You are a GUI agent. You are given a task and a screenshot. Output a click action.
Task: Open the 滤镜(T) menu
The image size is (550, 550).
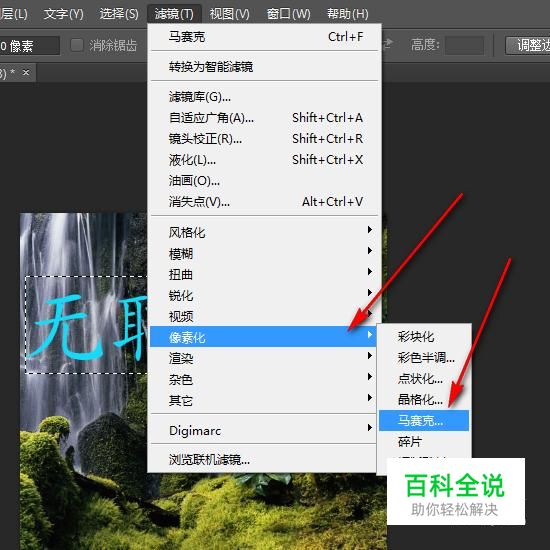coord(174,14)
